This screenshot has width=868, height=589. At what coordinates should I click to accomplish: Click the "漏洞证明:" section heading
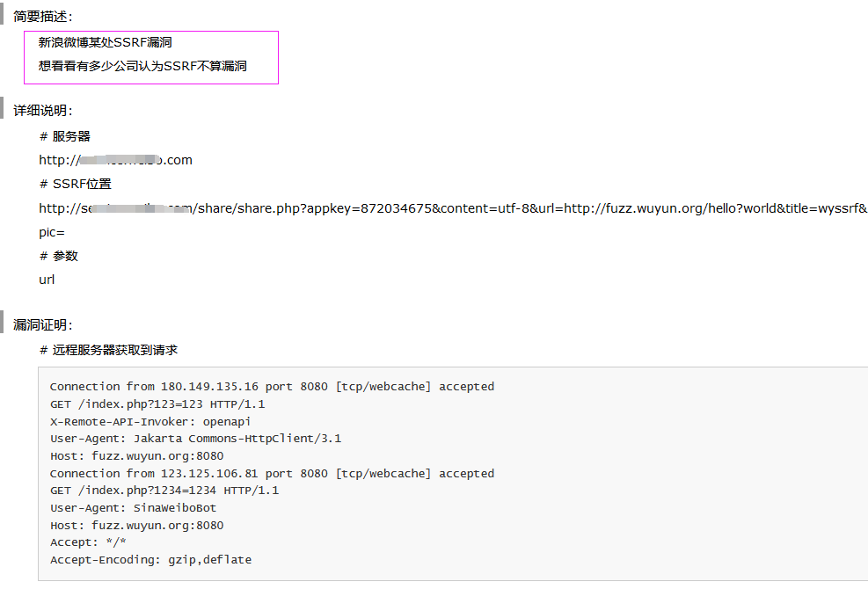[43, 325]
